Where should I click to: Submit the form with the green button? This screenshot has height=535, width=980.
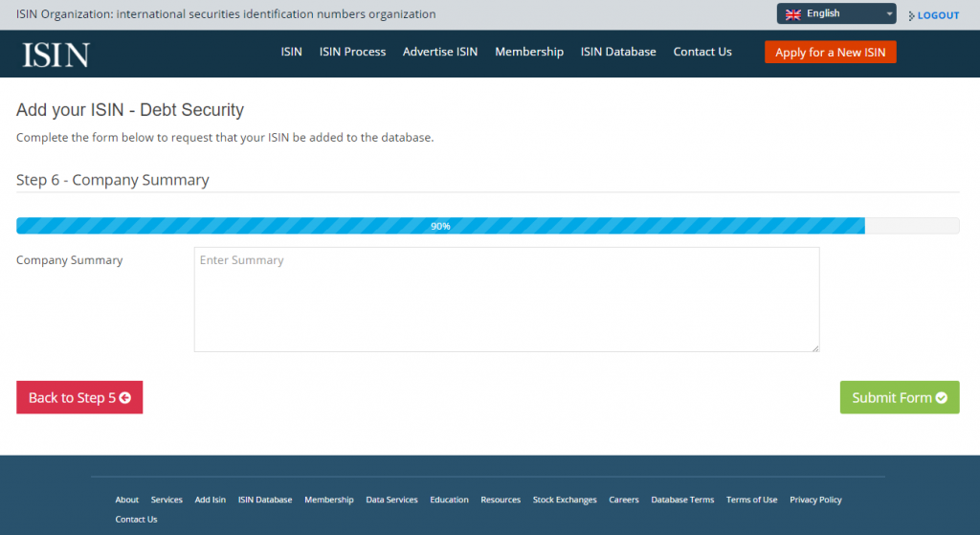(x=900, y=397)
